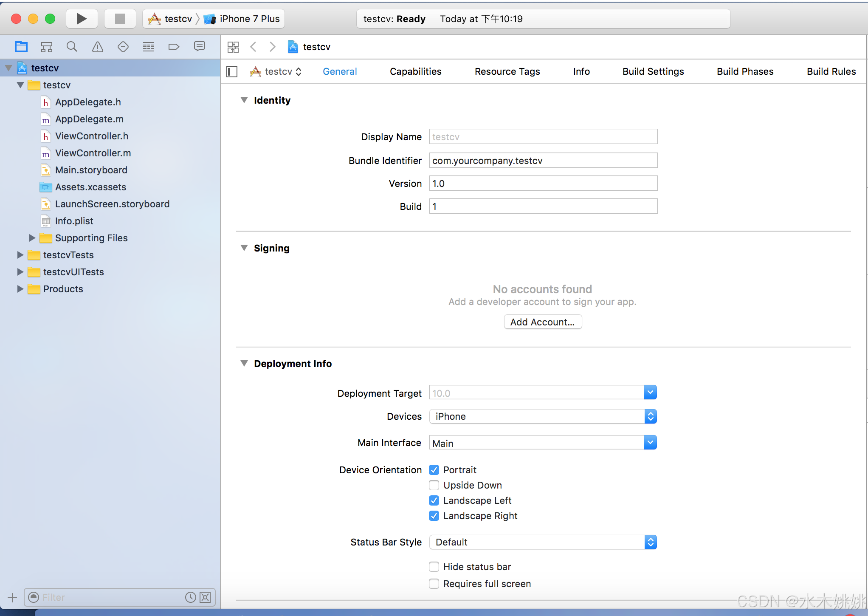Click the Add Account button

pos(542,322)
